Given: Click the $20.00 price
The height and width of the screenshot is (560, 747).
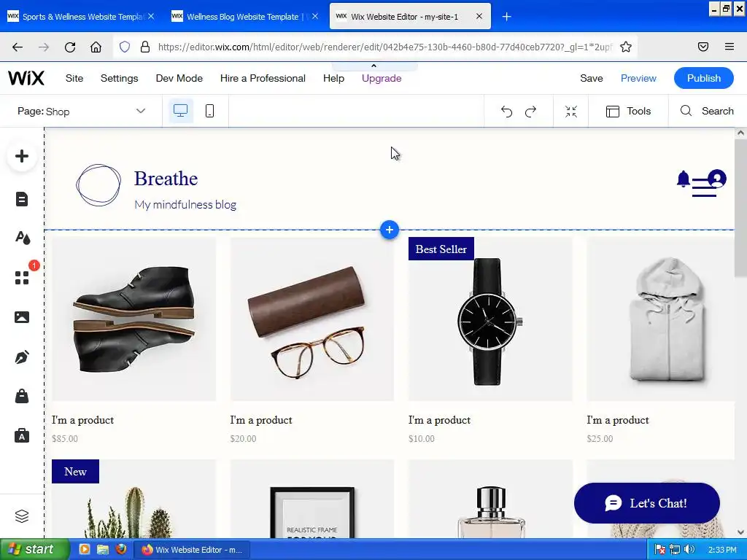Looking at the screenshot, I should [x=243, y=438].
